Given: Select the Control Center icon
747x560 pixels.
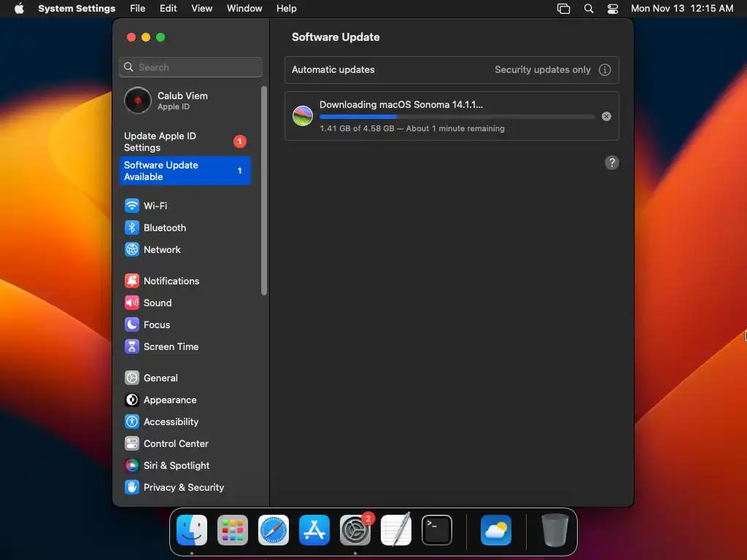Looking at the screenshot, I should (132, 444).
